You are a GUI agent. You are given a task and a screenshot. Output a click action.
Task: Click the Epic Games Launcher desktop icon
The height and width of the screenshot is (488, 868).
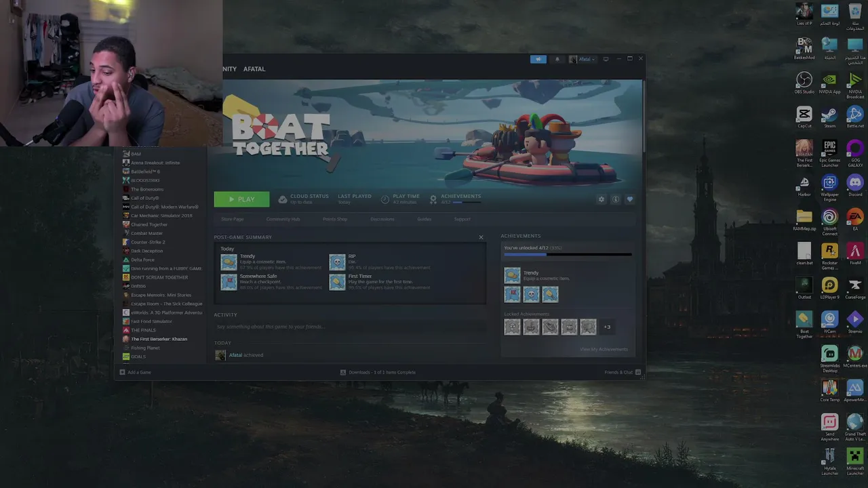click(829, 154)
